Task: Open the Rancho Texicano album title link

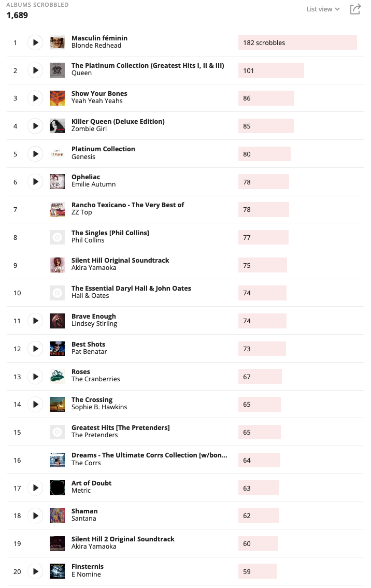Action: click(x=127, y=205)
